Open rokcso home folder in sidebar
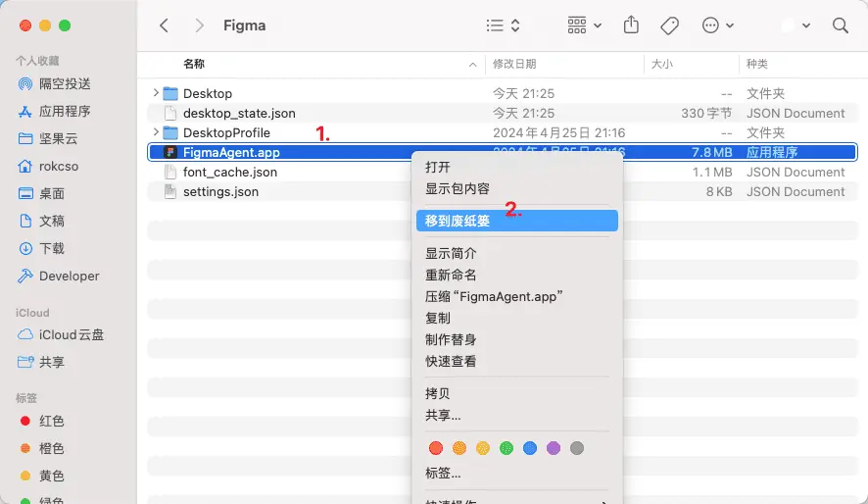This screenshot has height=504, width=868. (48, 166)
